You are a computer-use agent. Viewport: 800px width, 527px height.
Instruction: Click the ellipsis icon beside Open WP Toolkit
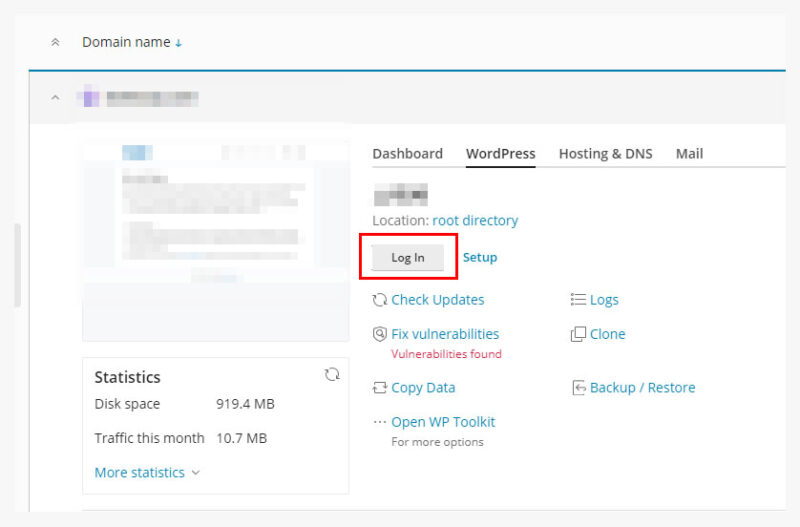point(379,422)
